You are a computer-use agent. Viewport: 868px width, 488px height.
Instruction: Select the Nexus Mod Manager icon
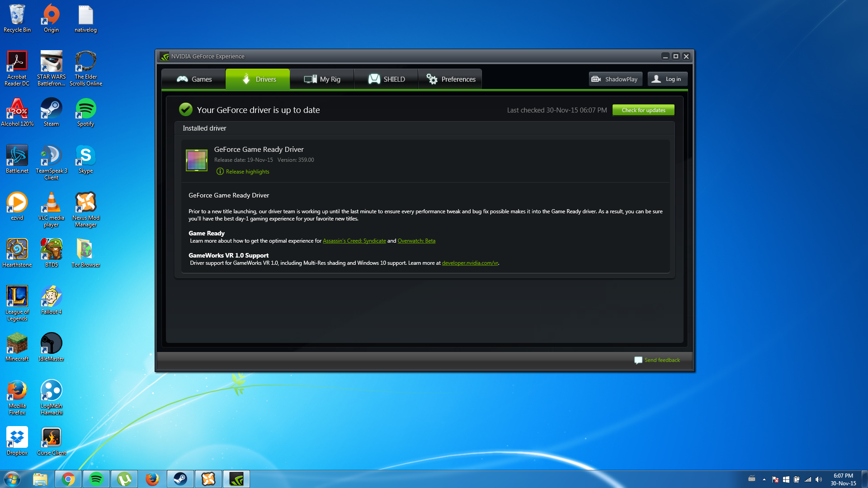[85, 209]
